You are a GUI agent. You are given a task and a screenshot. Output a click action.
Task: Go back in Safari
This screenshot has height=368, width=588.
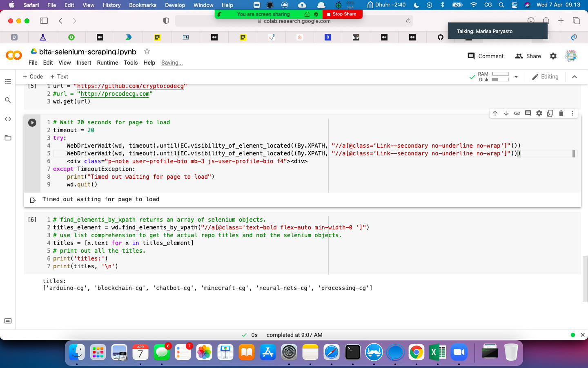tap(60, 20)
